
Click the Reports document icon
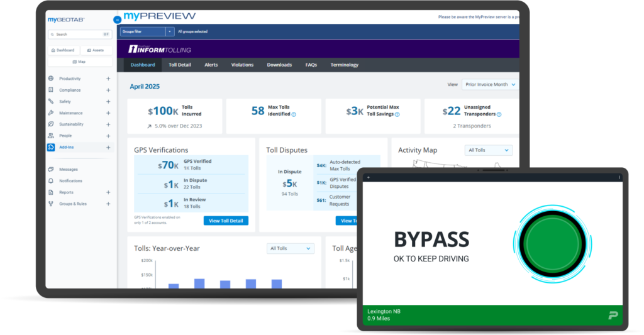click(x=51, y=192)
